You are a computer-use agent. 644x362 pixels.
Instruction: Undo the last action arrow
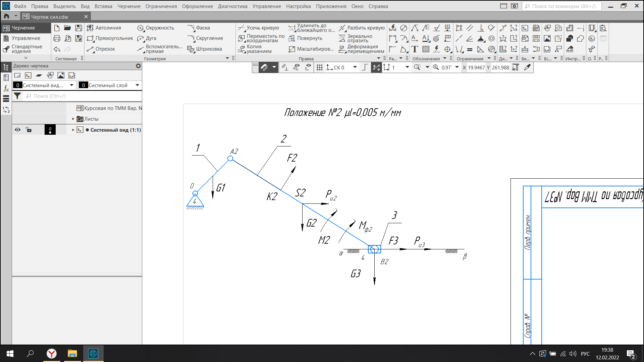coord(57,49)
